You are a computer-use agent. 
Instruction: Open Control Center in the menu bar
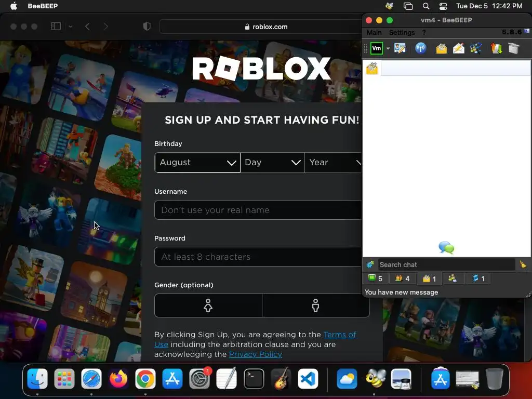pos(443,6)
